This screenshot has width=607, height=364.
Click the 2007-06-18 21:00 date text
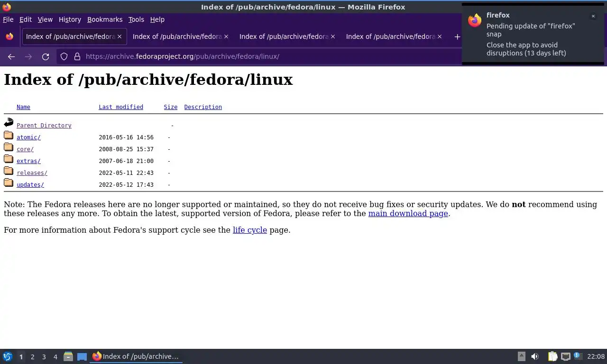coord(126,161)
